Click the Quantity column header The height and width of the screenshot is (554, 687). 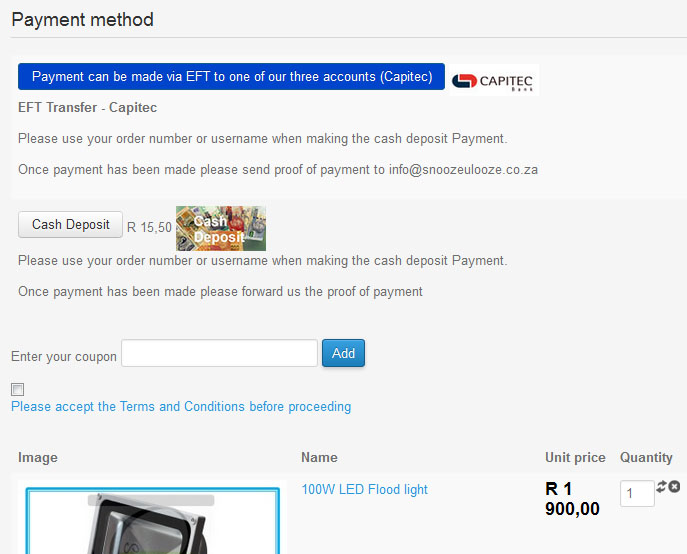point(646,457)
